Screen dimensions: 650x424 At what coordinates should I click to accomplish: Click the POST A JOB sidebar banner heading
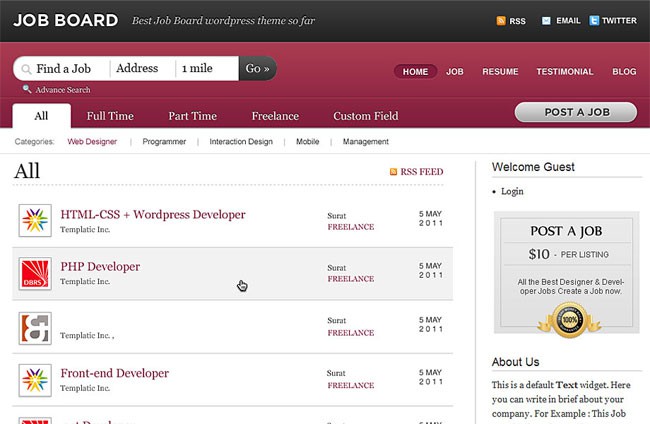(x=566, y=231)
